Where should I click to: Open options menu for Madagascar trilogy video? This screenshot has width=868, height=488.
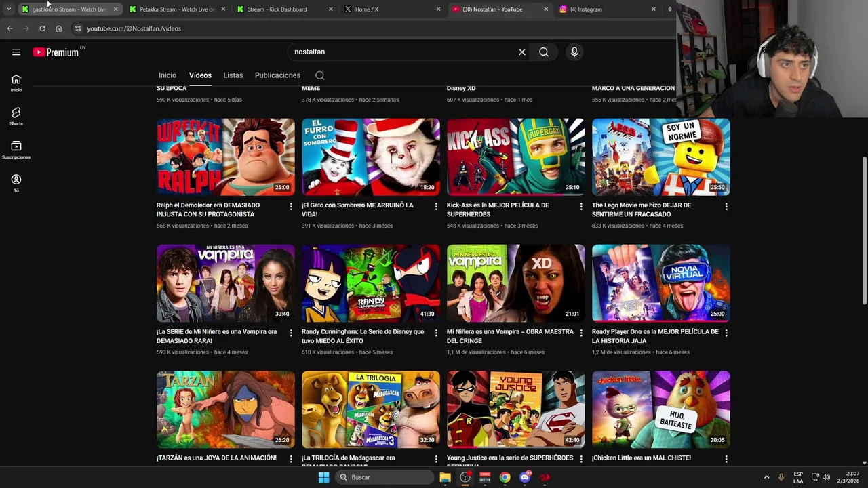pos(436,459)
